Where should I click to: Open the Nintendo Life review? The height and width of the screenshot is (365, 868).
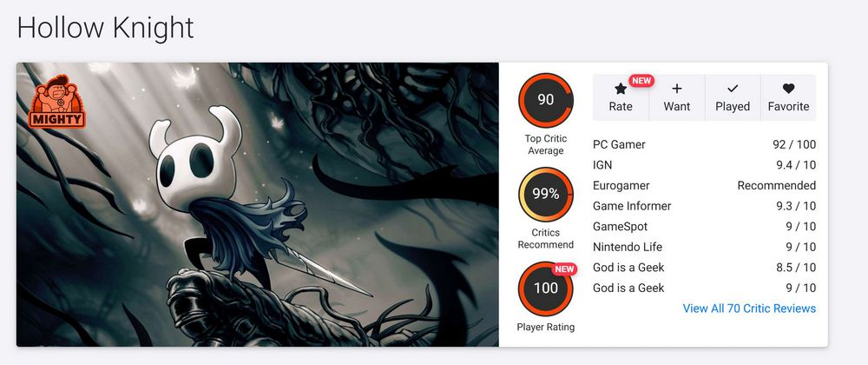point(704,247)
